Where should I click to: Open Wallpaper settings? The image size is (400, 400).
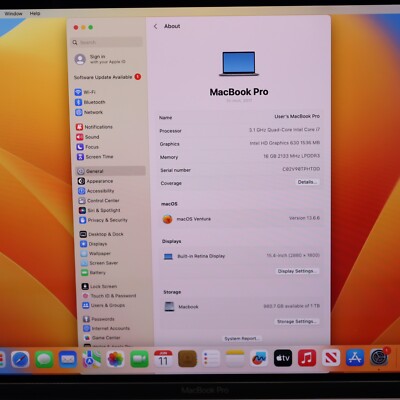point(96,253)
